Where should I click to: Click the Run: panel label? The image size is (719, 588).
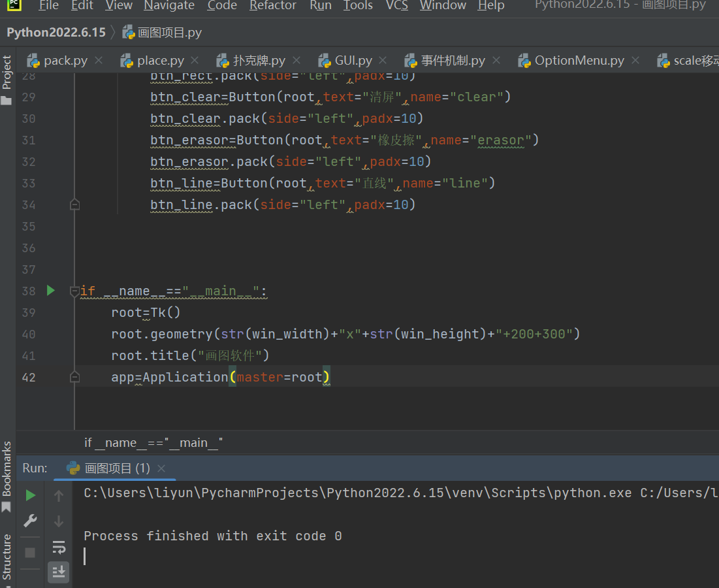click(35, 468)
